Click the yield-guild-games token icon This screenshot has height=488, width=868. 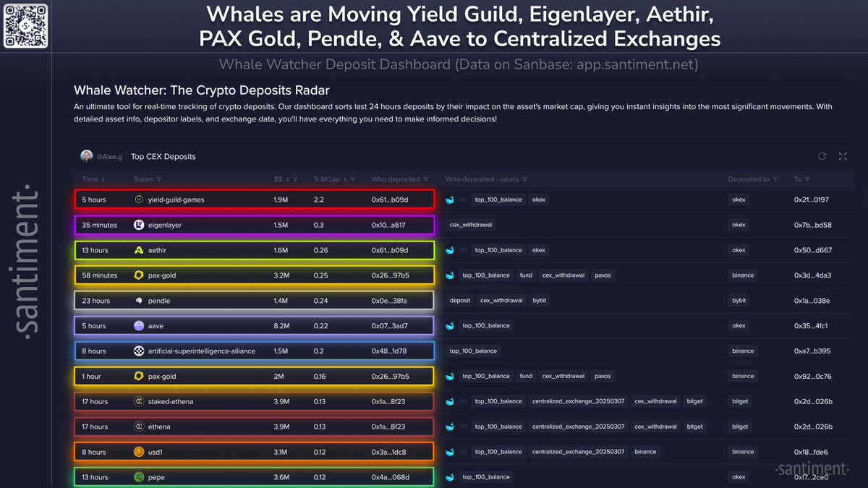pyautogui.click(x=139, y=200)
